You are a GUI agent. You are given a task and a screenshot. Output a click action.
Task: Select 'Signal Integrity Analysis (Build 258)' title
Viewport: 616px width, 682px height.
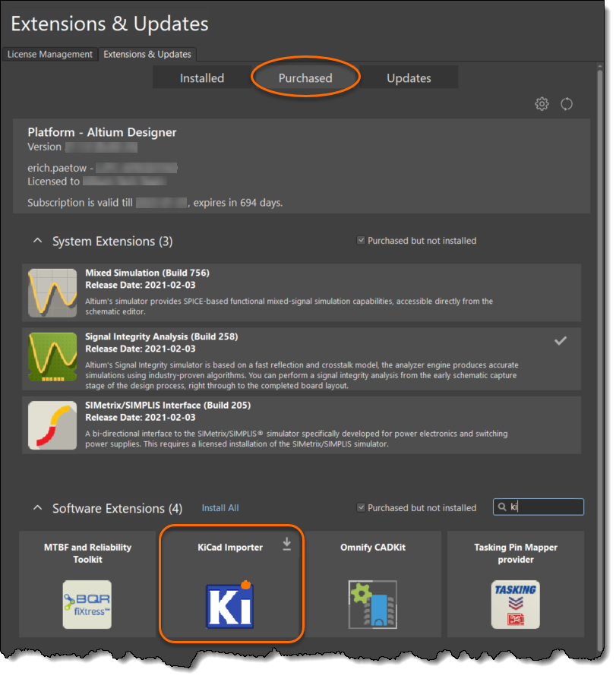(161, 336)
